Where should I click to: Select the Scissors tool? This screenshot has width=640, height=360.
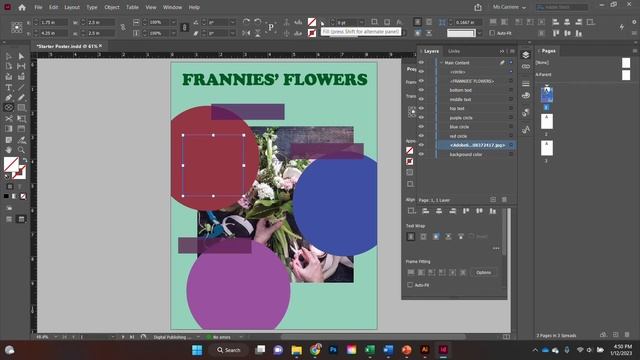[8, 118]
